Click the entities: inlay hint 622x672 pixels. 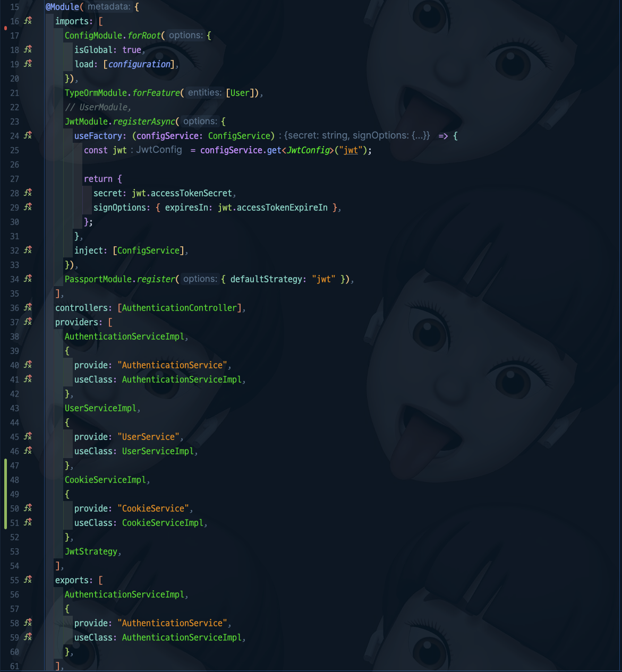(205, 93)
